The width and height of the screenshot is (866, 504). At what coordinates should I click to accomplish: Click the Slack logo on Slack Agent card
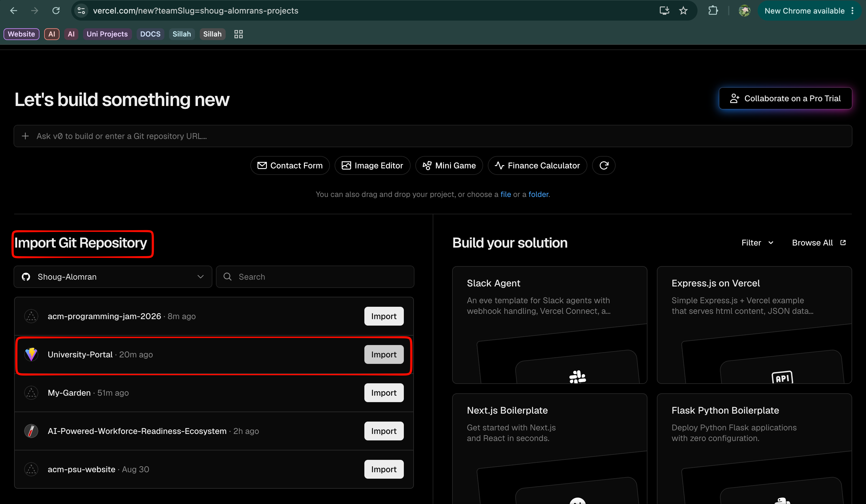[x=577, y=377]
